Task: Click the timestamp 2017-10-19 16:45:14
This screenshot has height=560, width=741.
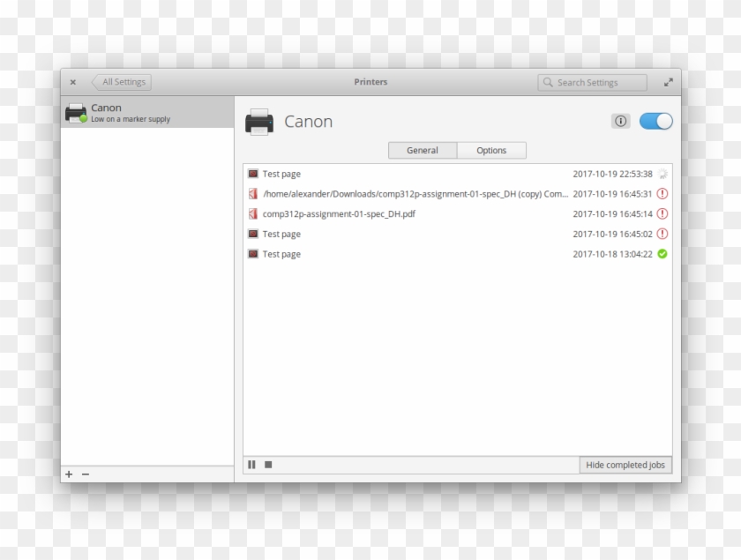Action: coord(612,213)
